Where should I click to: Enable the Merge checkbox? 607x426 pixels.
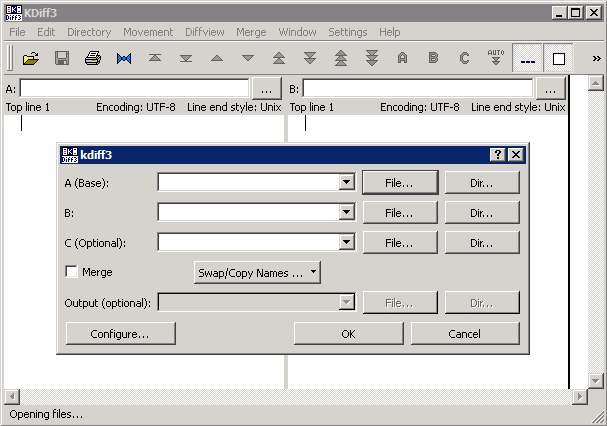[x=72, y=272]
